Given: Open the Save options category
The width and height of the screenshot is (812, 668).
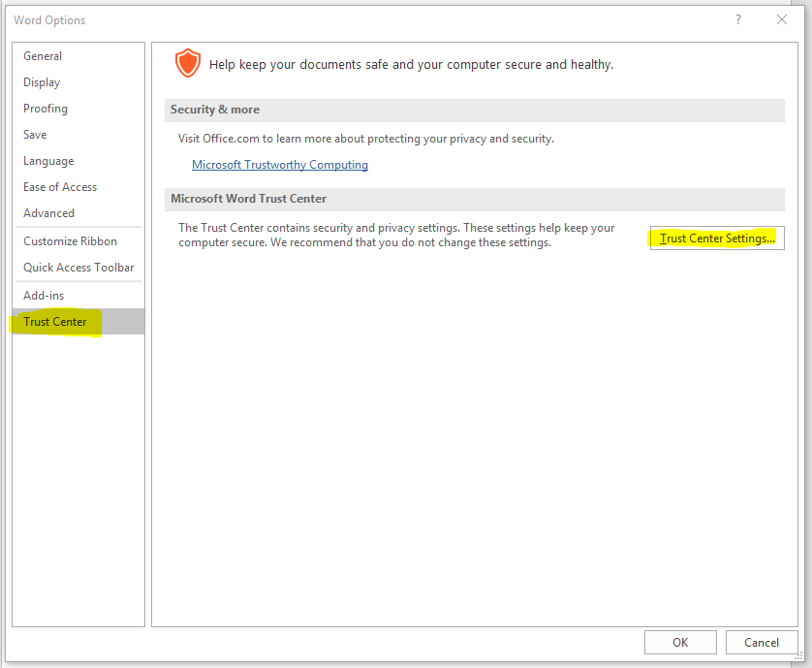Looking at the screenshot, I should pos(78,135).
